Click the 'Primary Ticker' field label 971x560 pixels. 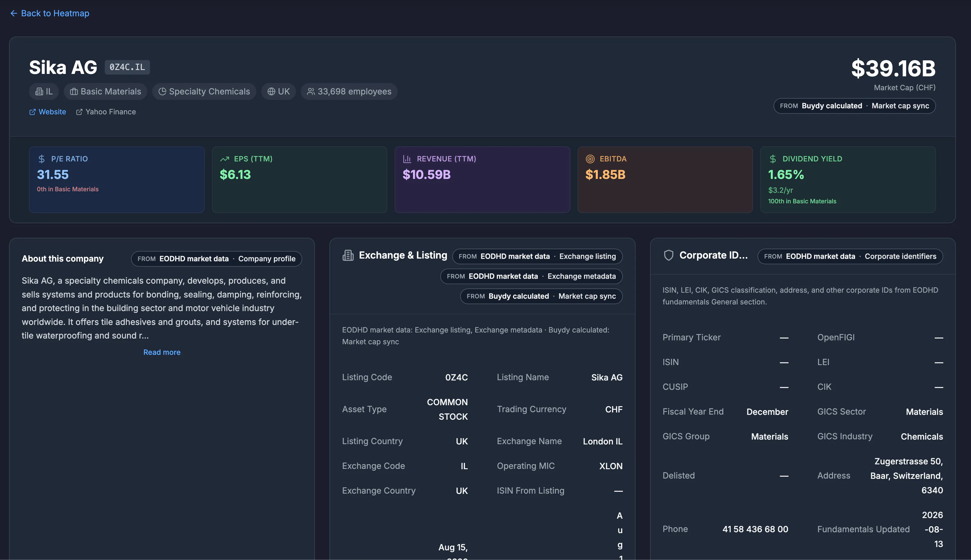tap(691, 337)
